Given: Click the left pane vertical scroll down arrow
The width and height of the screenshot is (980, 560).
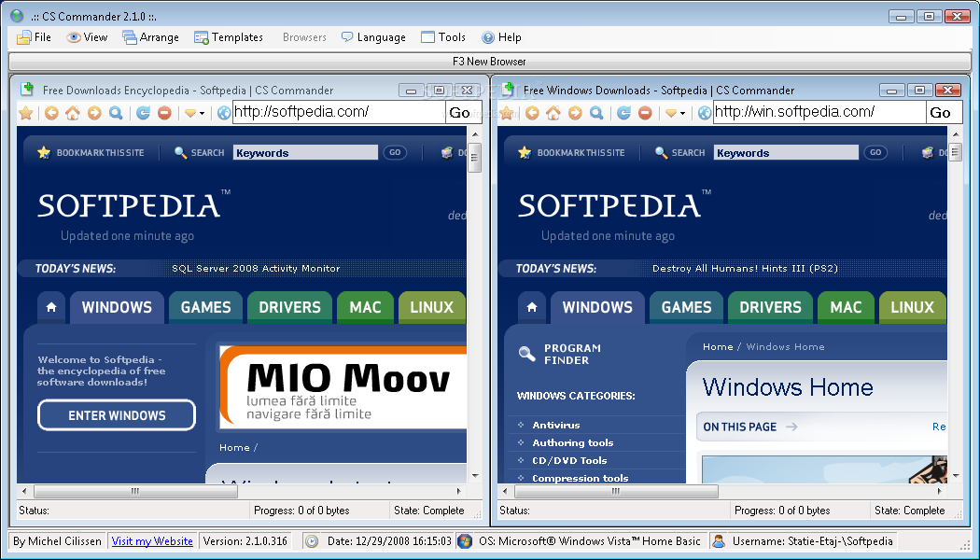Looking at the screenshot, I should click(x=475, y=476).
